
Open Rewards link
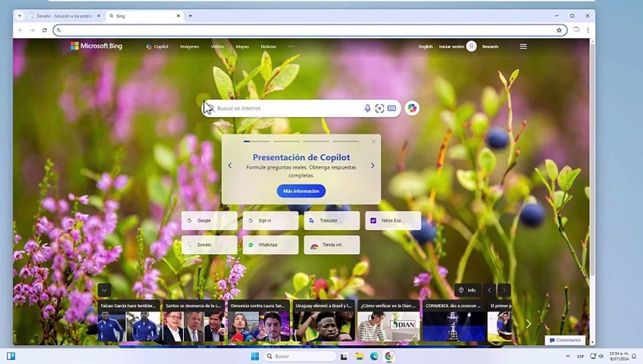coord(490,47)
